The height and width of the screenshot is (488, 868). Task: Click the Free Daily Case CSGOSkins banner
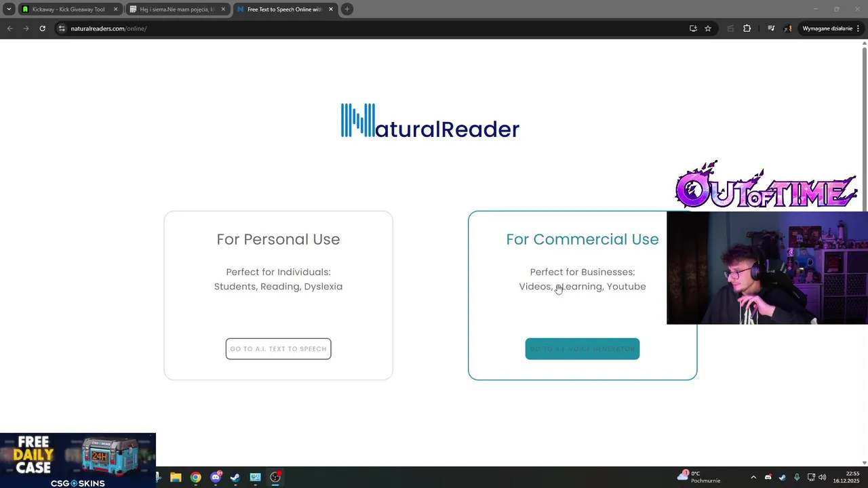tap(78, 460)
